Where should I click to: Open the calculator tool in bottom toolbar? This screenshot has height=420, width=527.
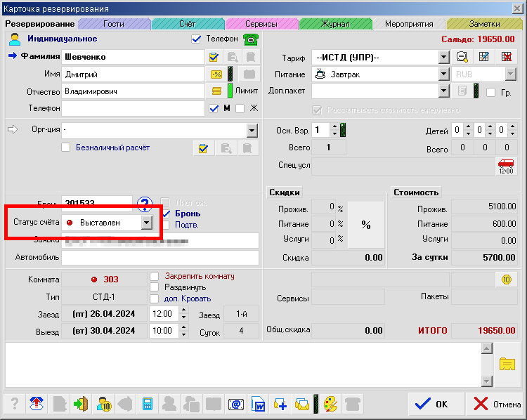148,404
